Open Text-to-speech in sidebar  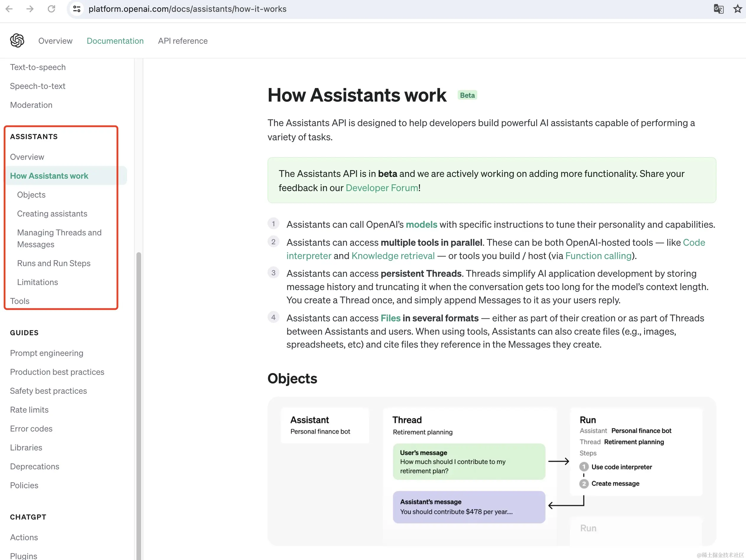pos(38,67)
